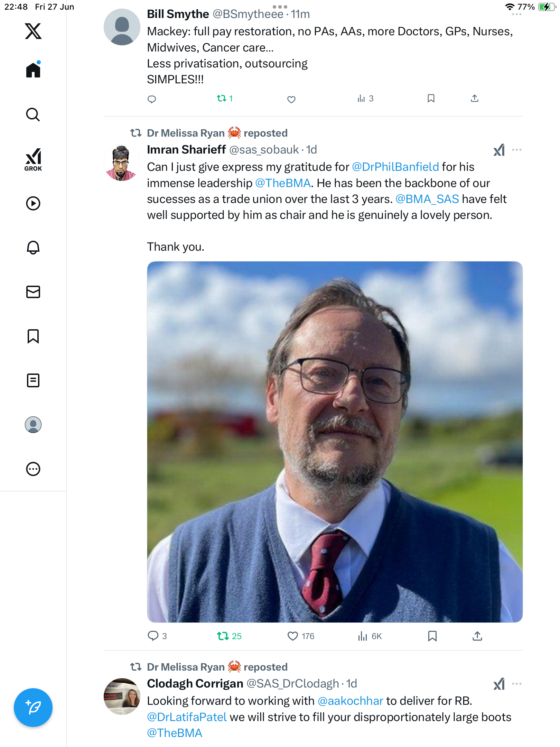Open the @DrPhilBanfield mention link
560x747 pixels.
click(x=395, y=167)
